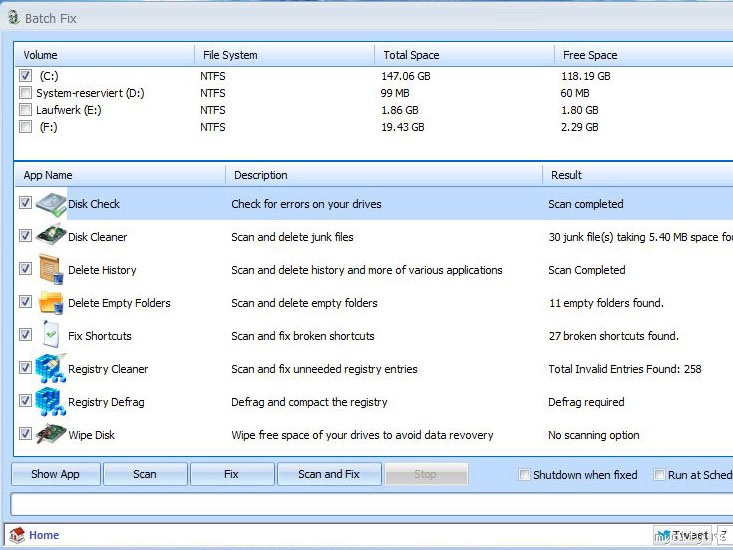Click the Wipe Disk icon
Screen dimensions: 733x550
pos(51,435)
